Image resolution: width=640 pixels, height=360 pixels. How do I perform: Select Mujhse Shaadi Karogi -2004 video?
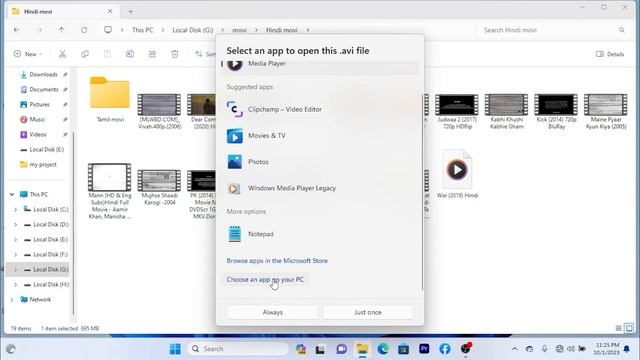159,187
